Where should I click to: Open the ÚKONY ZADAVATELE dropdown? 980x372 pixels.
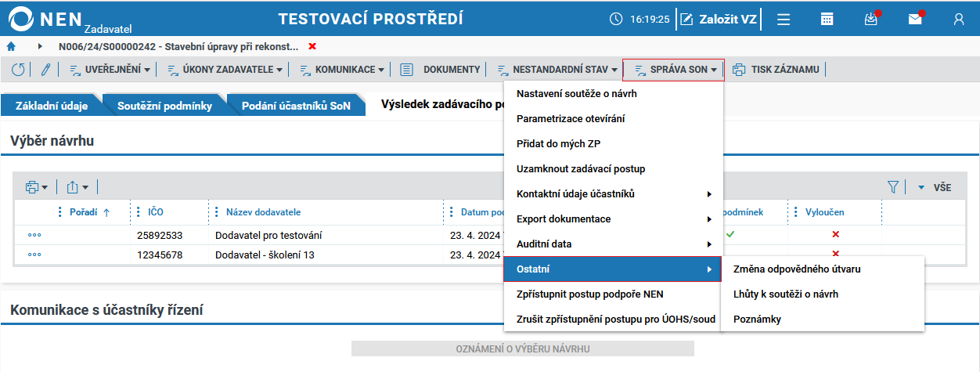[x=225, y=70]
